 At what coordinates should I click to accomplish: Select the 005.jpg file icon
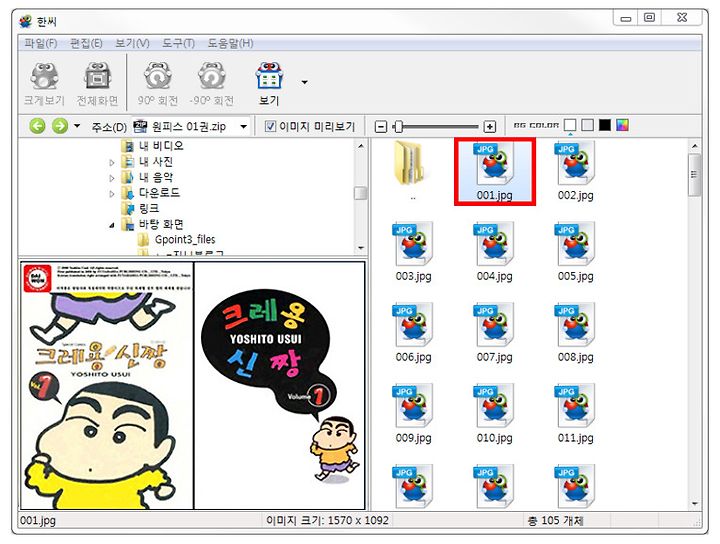pos(575,244)
